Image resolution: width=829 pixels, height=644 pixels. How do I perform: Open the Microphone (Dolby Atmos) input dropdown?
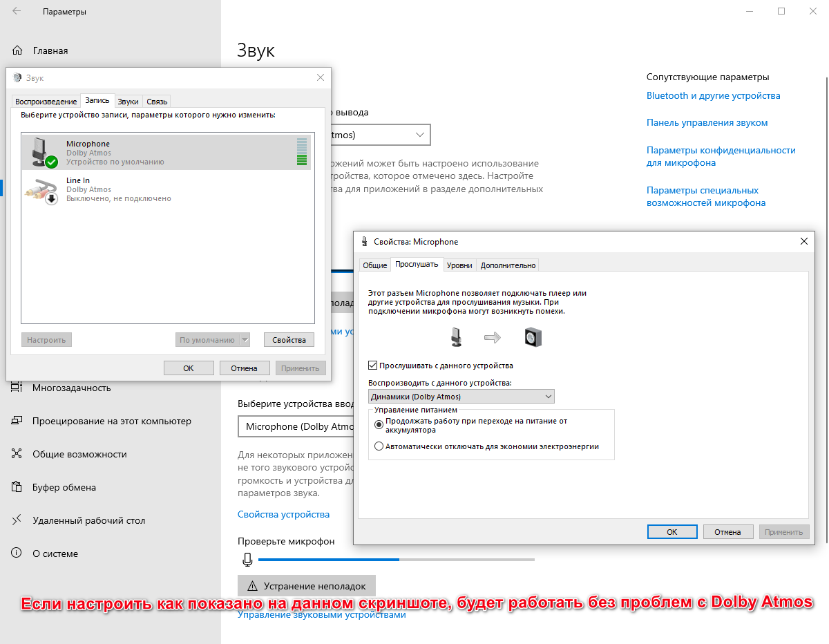point(296,426)
